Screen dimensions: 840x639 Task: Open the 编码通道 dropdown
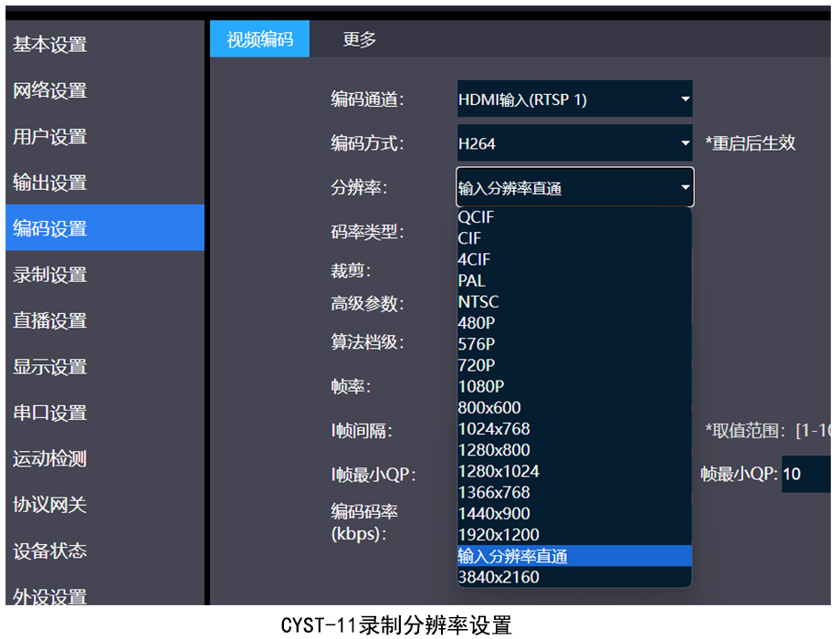(x=573, y=100)
